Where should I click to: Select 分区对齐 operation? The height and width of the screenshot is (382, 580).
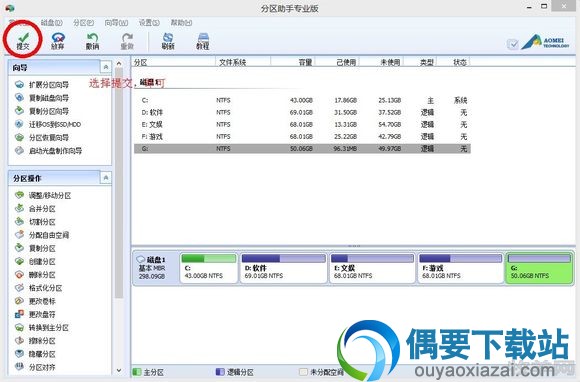[x=35, y=367]
